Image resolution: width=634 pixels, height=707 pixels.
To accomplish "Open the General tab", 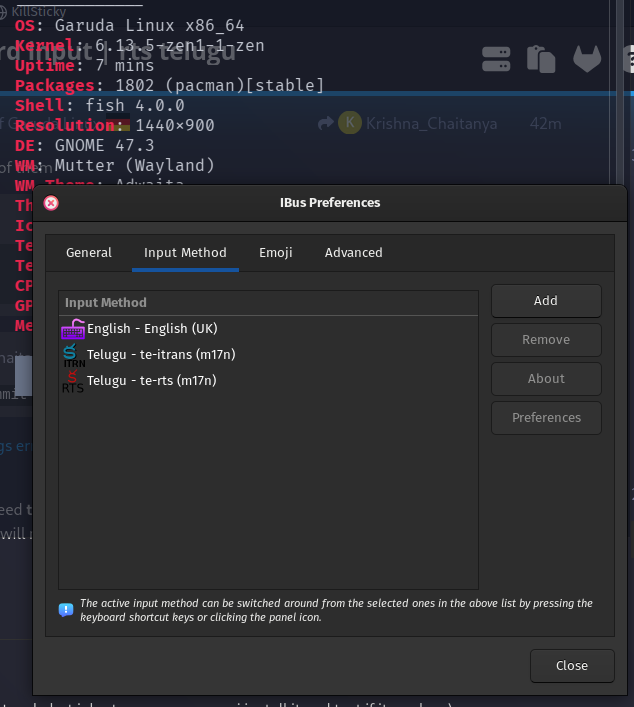I will (89, 252).
